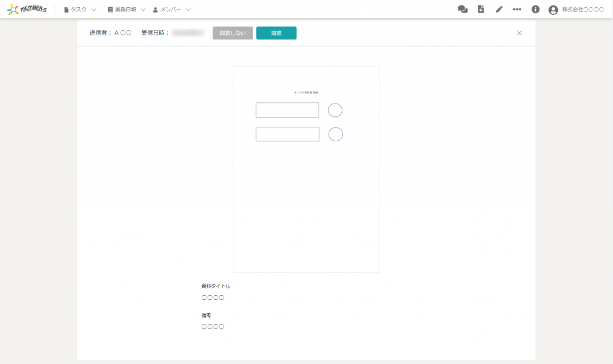Click the 備考 label
The width and height of the screenshot is (613, 364).
[206, 315]
